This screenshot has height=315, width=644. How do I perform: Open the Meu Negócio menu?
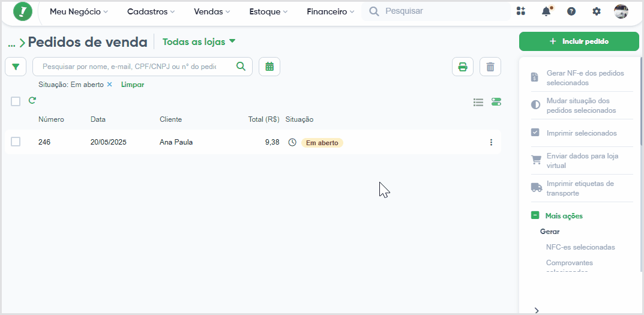point(79,12)
